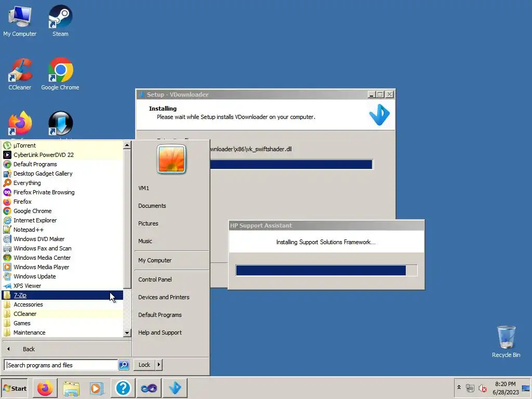
Task: Open VM1 user folder
Action: pyautogui.click(x=171, y=188)
